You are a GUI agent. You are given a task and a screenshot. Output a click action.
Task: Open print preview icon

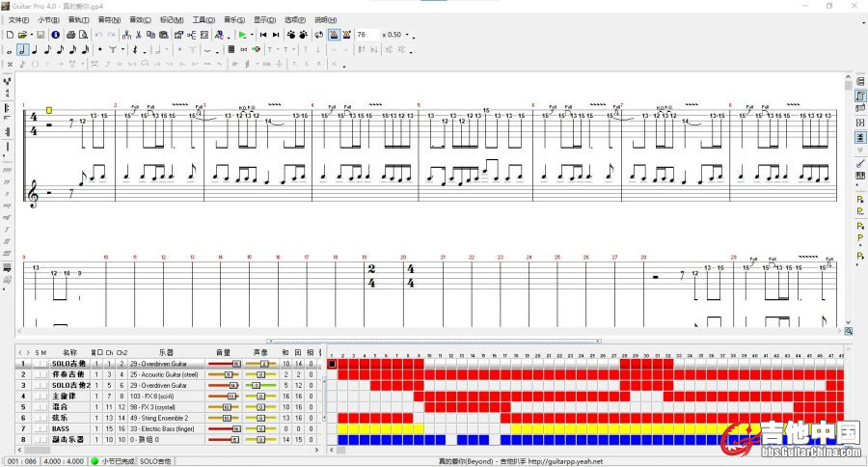pos(84,35)
